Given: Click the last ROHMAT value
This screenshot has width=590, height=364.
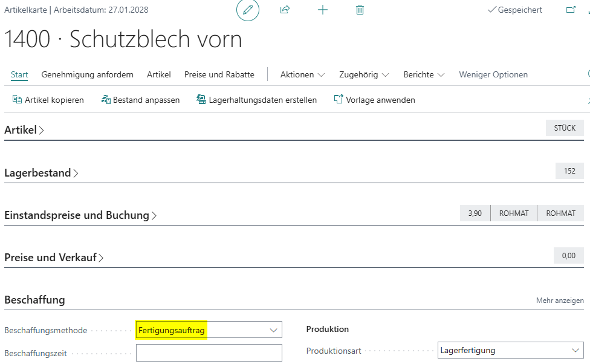Looking at the screenshot, I should (560, 213).
